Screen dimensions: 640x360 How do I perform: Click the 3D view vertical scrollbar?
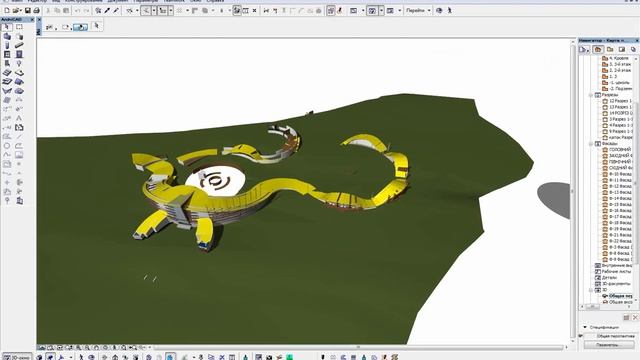572,191
